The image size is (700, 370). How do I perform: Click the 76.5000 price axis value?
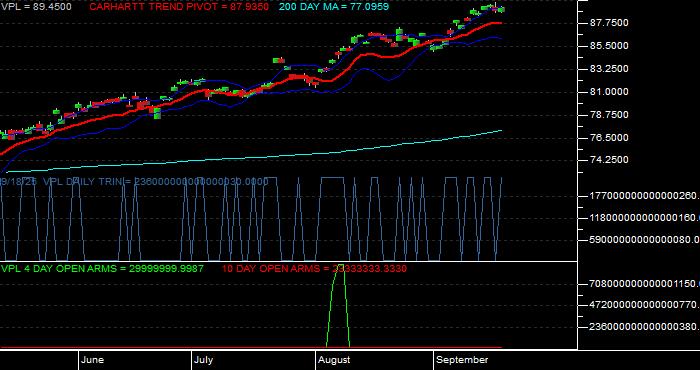[609, 138]
